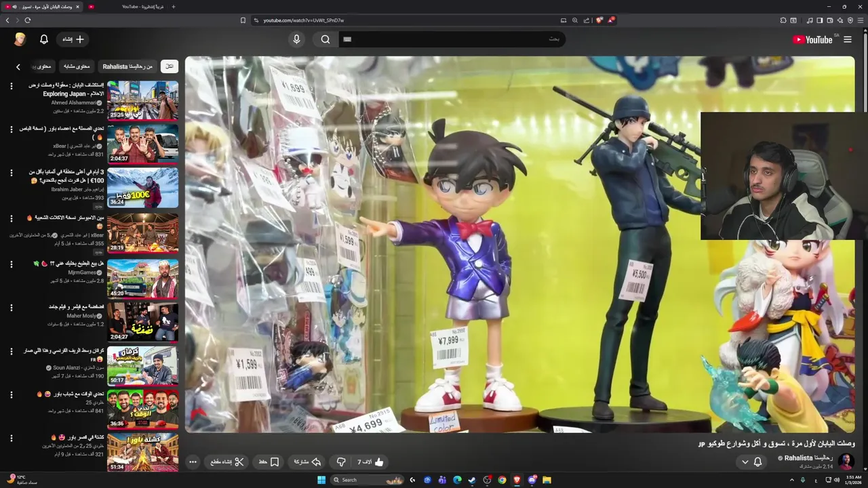Open File Explorer from taskbar
This screenshot has width=868, height=488.
547,480
